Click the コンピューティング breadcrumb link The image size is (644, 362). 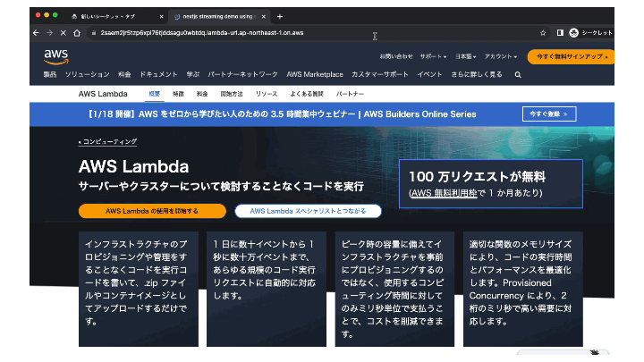(107, 141)
